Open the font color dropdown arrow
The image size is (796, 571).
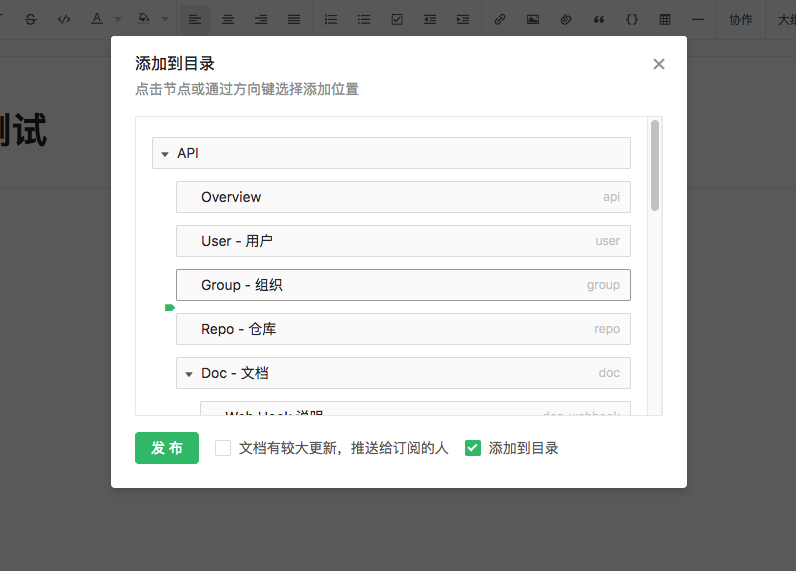tap(117, 19)
